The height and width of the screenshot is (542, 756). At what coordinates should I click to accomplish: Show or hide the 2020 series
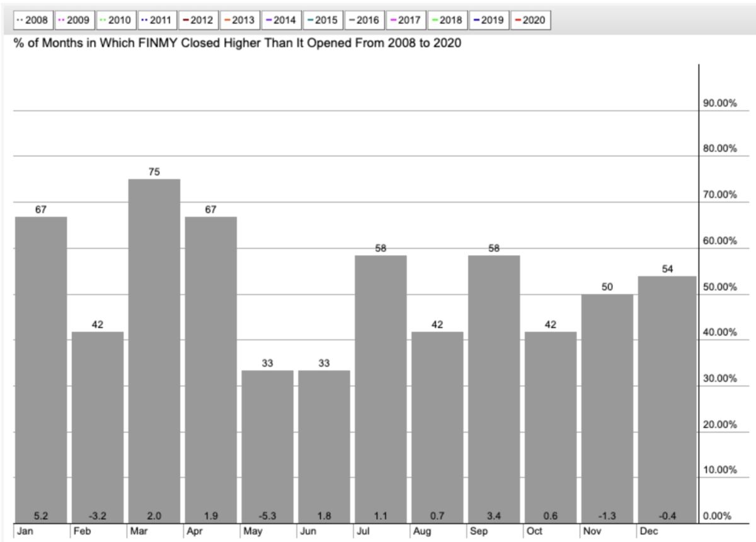pyautogui.click(x=530, y=20)
